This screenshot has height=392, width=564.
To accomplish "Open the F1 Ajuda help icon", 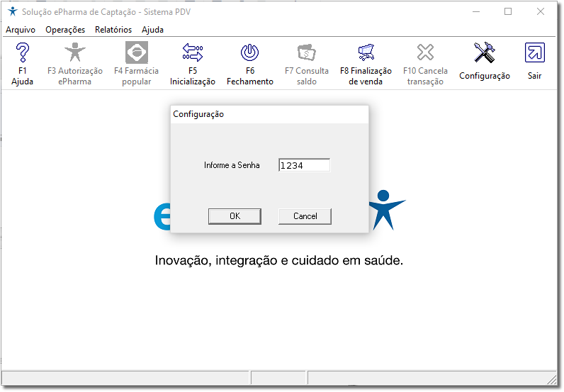I will [23, 52].
